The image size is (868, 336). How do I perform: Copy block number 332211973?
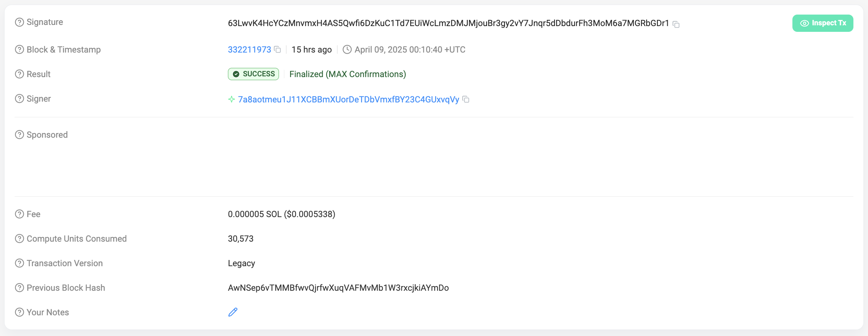(277, 49)
